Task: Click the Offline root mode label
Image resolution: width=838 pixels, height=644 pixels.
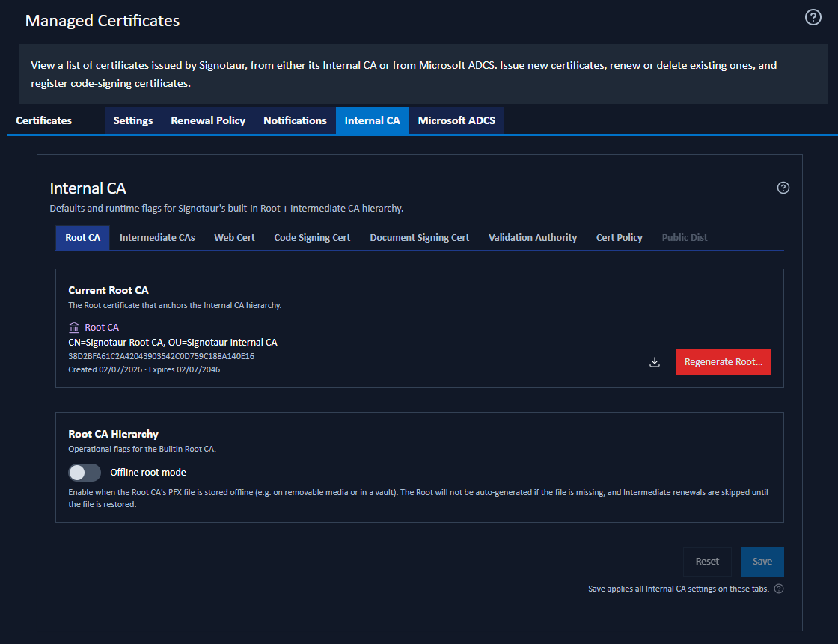Action: (148, 473)
